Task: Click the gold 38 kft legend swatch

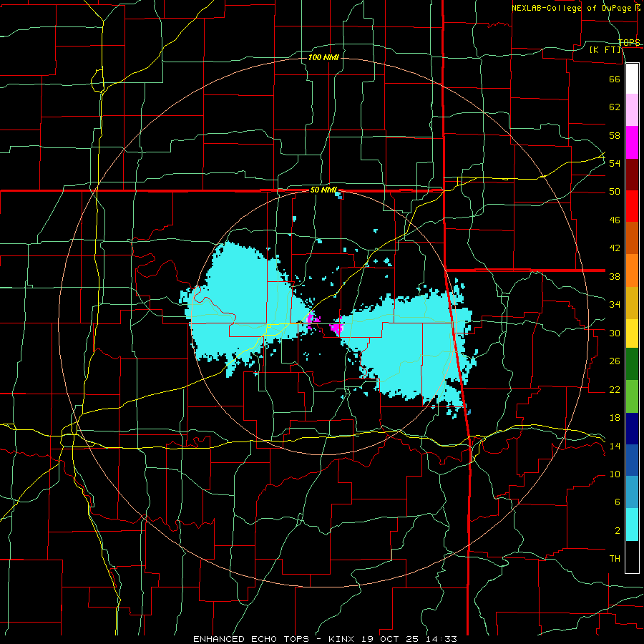Action: (632, 303)
